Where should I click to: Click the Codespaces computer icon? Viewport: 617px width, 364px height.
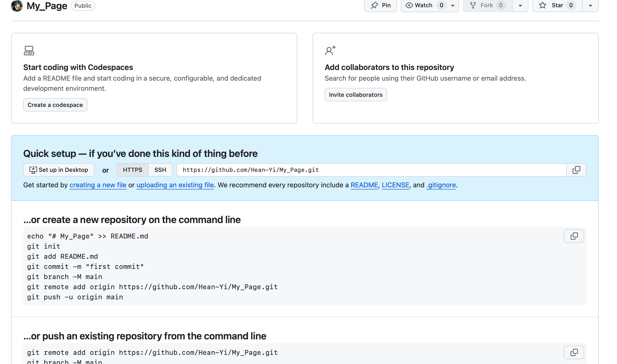29,50
